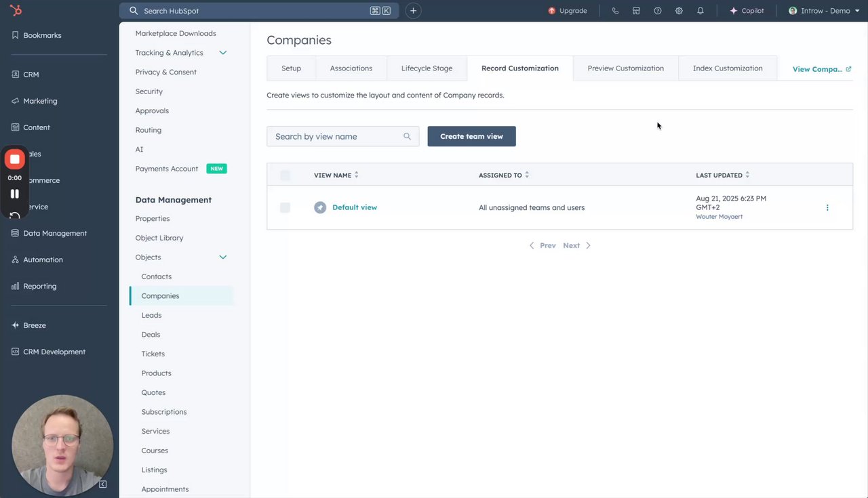The image size is (868, 498).
Task: Open Payments Account settings
Action: (x=167, y=169)
